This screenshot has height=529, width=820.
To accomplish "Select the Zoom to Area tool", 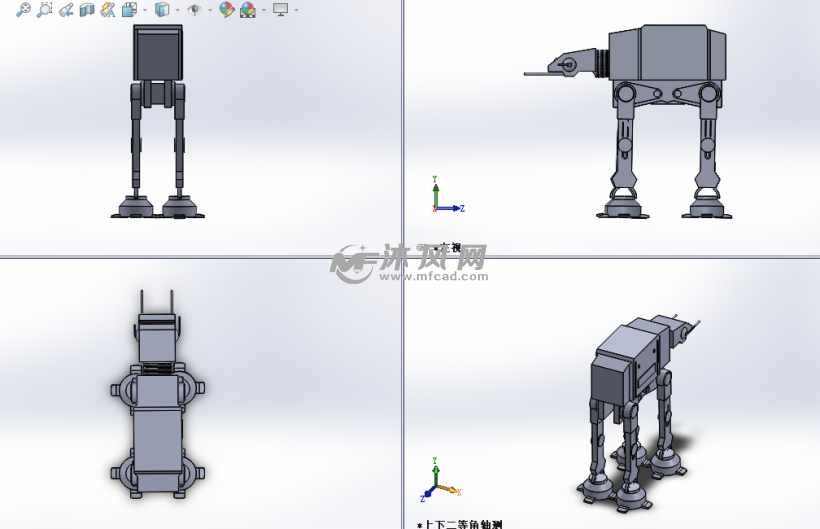I will (x=45, y=9).
